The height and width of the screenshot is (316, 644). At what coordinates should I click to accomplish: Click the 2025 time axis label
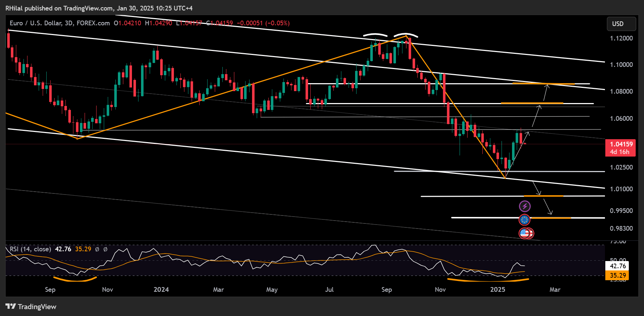click(498, 290)
